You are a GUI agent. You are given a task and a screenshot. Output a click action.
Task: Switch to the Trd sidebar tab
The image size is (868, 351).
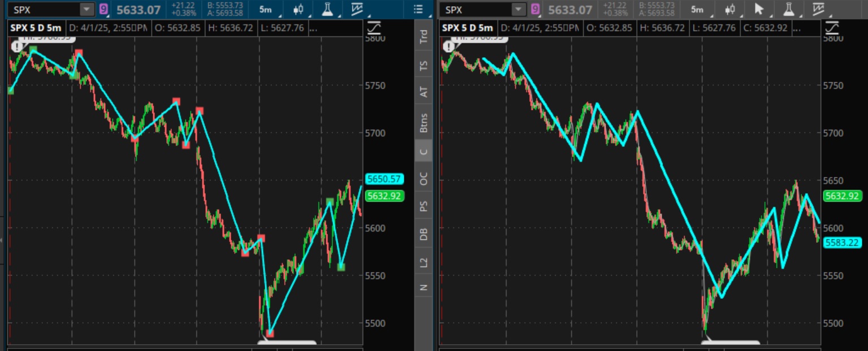[423, 37]
